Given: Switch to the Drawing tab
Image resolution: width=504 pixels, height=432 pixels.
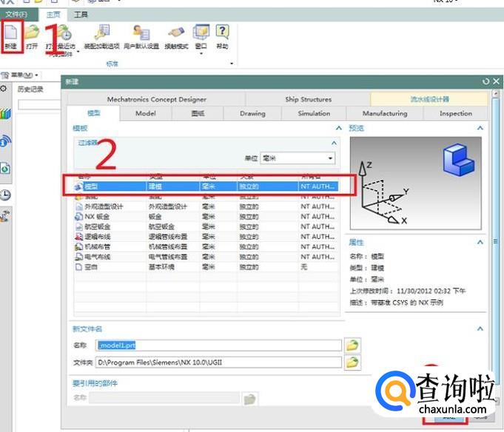Looking at the screenshot, I should pyautogui.click(x=252, y=113).
